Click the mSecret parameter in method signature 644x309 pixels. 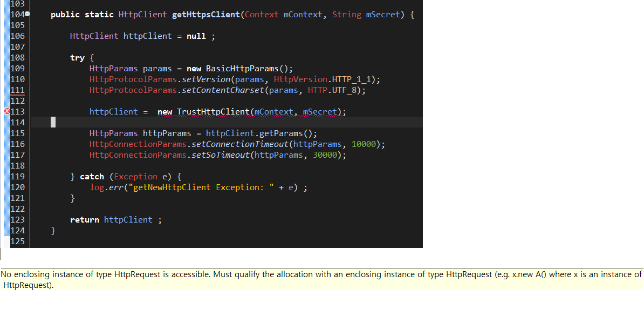382,15
